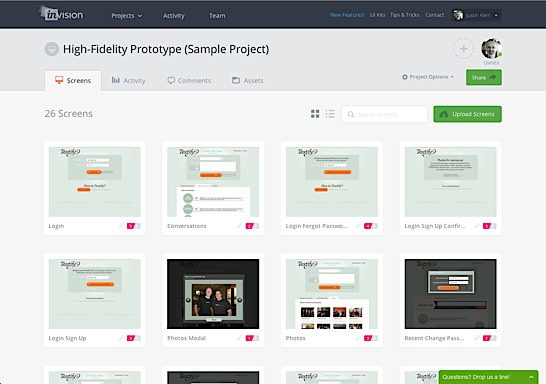This screenshot has height=384, width=546.
Task: Open the Login screen thumbnail
Action: 95,182
